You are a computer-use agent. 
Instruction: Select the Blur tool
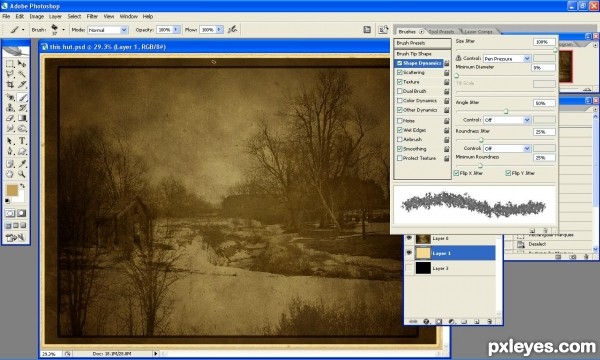[10, 129]
